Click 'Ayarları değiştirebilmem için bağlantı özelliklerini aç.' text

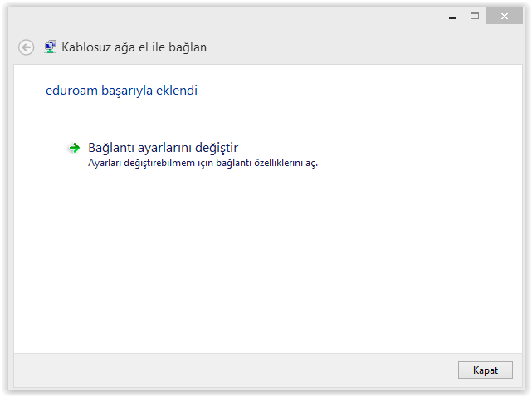pos(203,163)
